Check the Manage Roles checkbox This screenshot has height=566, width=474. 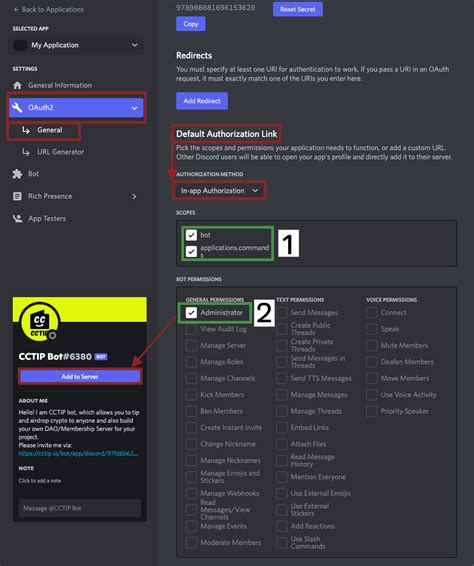pos(191,362)
